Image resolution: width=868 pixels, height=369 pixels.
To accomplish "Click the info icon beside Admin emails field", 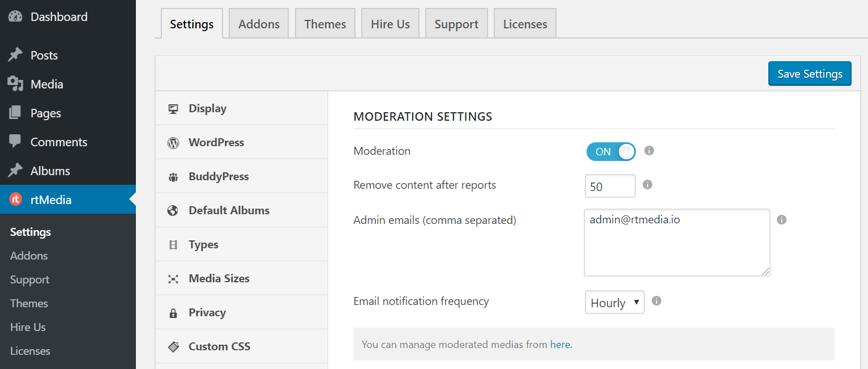I will [781, 219].
